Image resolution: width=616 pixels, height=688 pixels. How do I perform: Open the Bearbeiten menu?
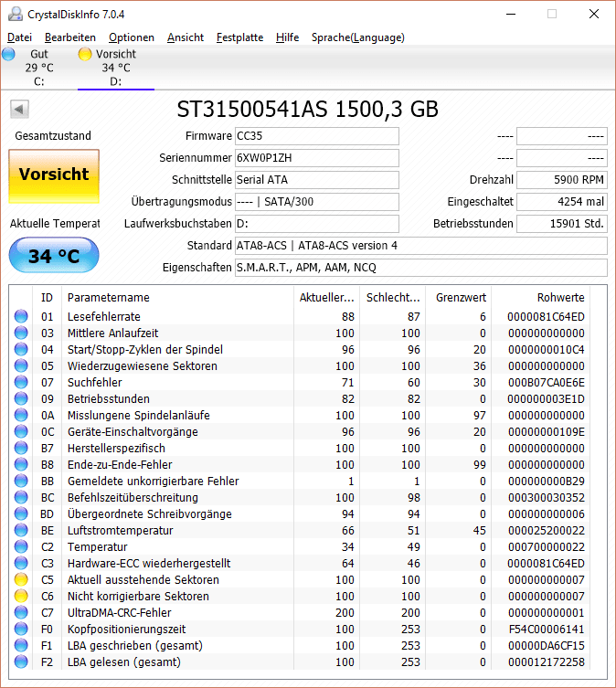click(x=70, y=37)
